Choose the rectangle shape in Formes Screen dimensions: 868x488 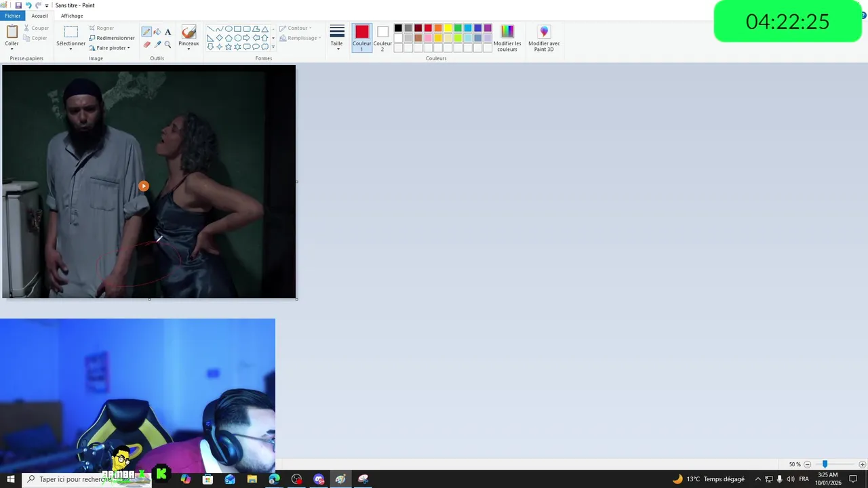click(237, 28)
